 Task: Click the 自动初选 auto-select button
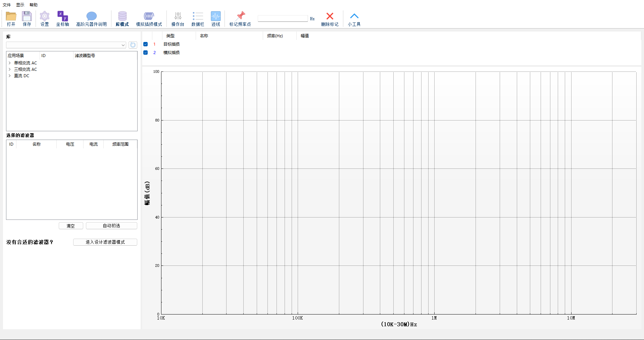(111, 226)
